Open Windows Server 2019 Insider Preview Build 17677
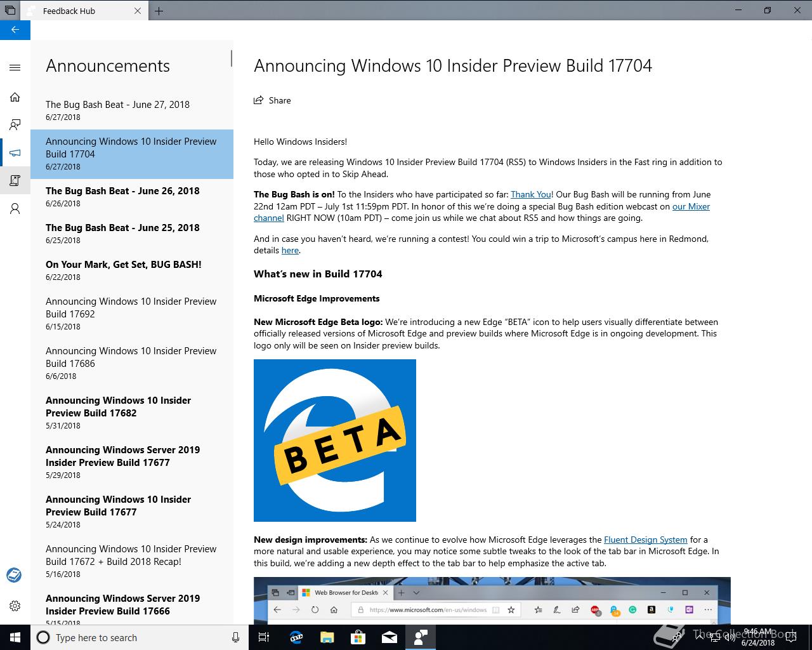The image size is (812, 650). (x=132, y=462)
